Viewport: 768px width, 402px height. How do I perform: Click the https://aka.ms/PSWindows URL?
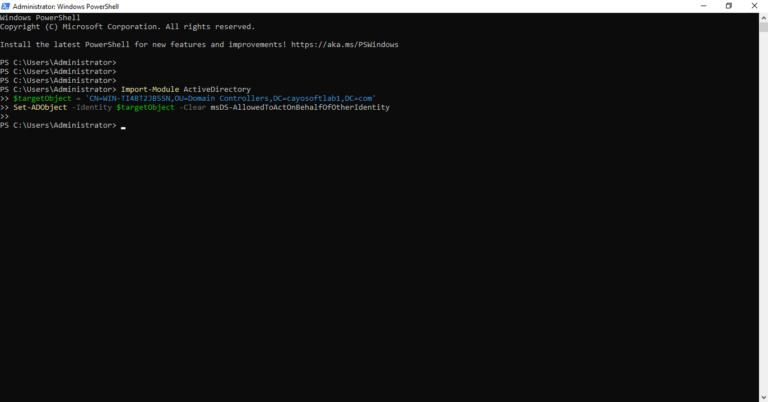[x=344, y=45]
